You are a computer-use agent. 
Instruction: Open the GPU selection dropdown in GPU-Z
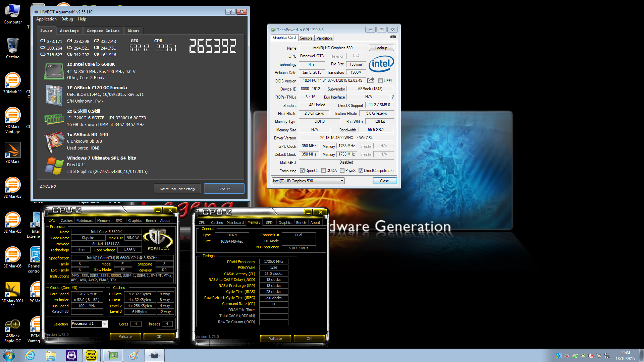[308, 181]
